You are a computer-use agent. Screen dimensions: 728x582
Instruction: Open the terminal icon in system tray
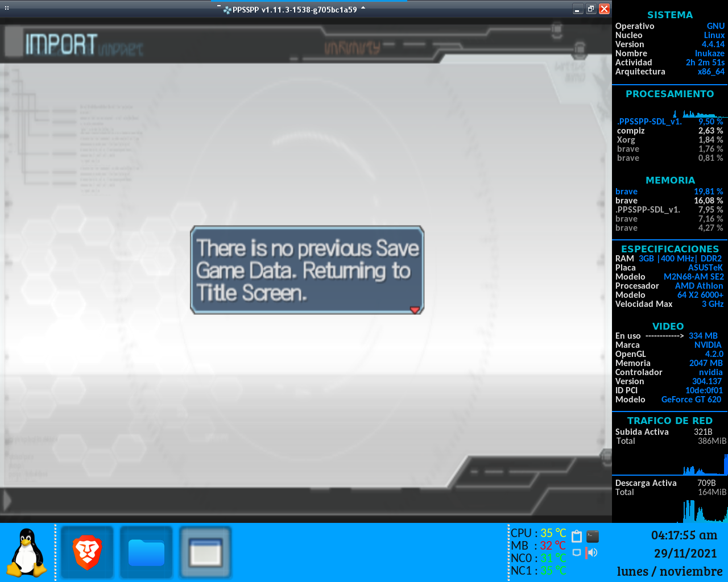pyautogui.click(x=593, y=537)
